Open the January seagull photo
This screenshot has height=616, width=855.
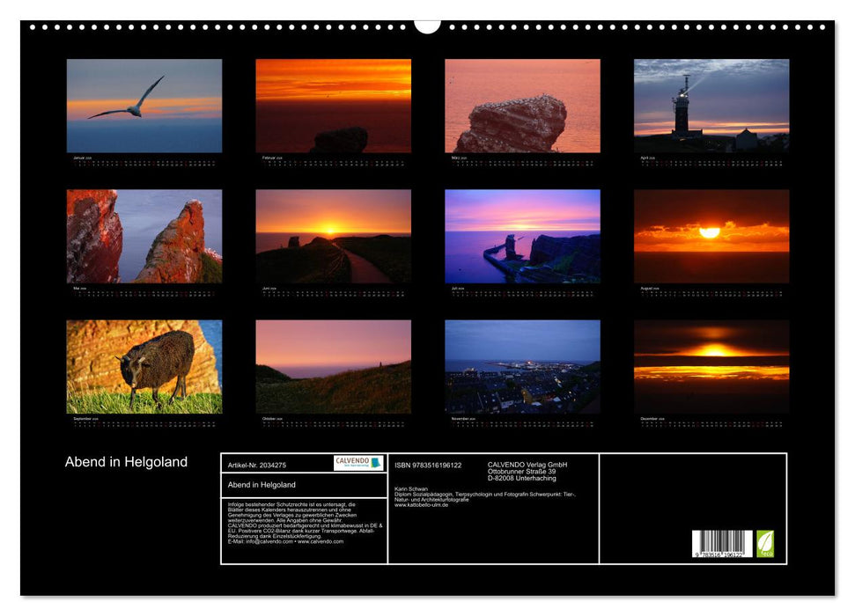pos(144,106)
